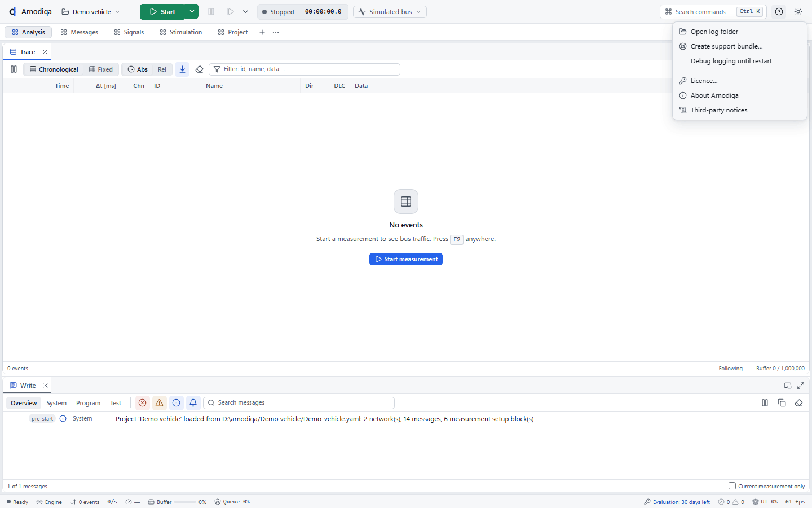Click the Search messages field

click(x=299, y=402)
